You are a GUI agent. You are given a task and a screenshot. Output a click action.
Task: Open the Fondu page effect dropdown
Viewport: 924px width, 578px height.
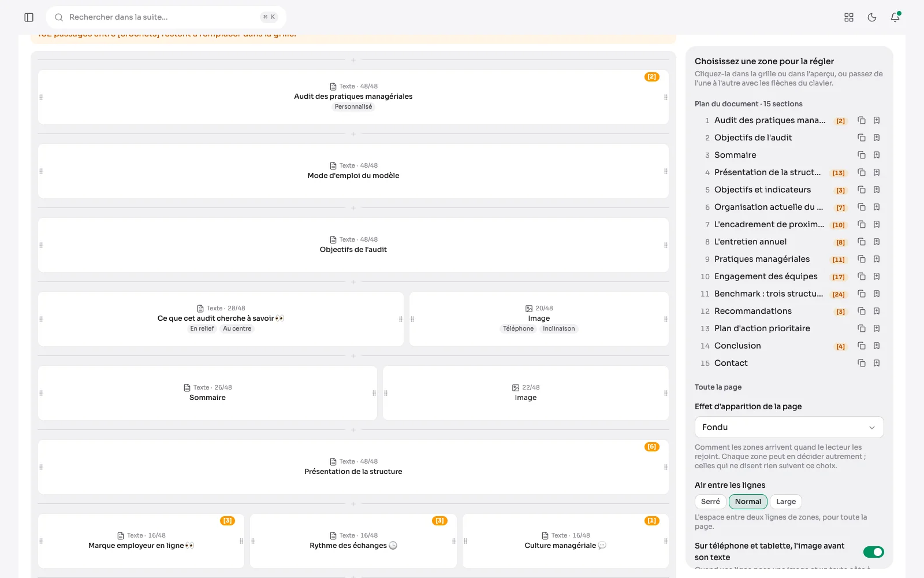point(789,427)
